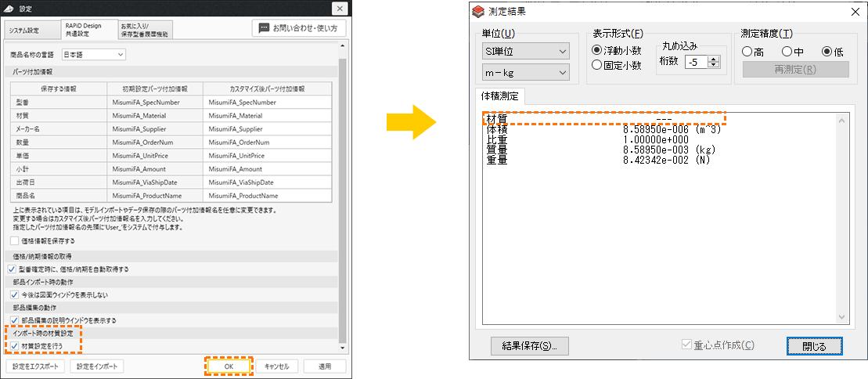Click the 設定 window logo icon
This screenshot has width=868, height=379.
(9, 8)
